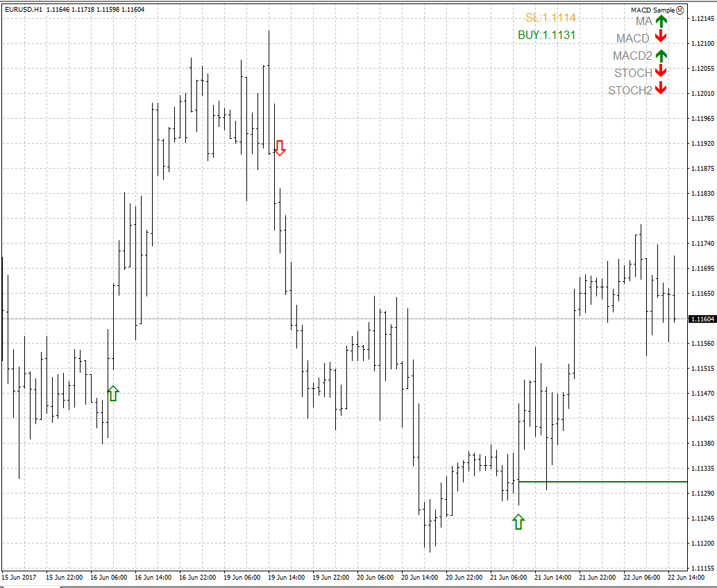717x588 pixels.
Task: Click the red down arrow beside MACD
Action: click(661, 37)
